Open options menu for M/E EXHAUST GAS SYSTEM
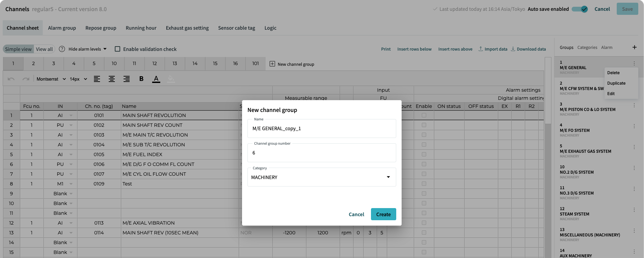The image size is (644, 258). pyautogui.click(x=634, y=147)
